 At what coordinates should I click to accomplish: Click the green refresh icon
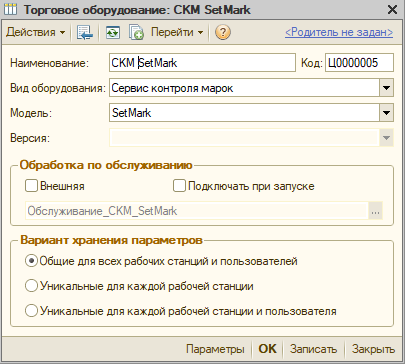coord(113,33)
